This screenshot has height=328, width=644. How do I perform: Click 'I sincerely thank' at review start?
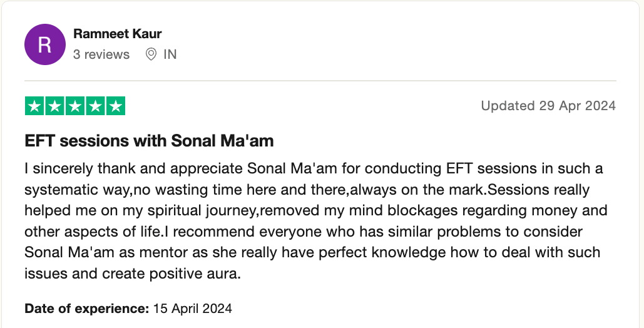pos(66,169)
